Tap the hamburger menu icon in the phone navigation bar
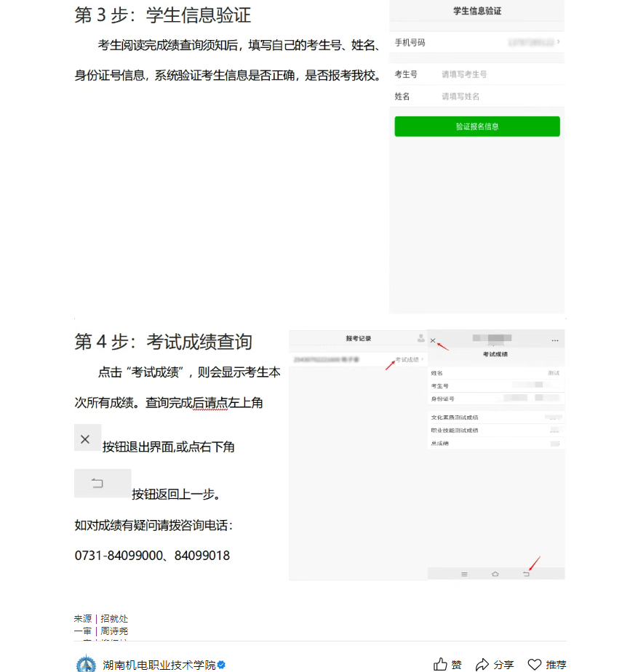This screenshot has width=638, height=672. coord(464,574)
